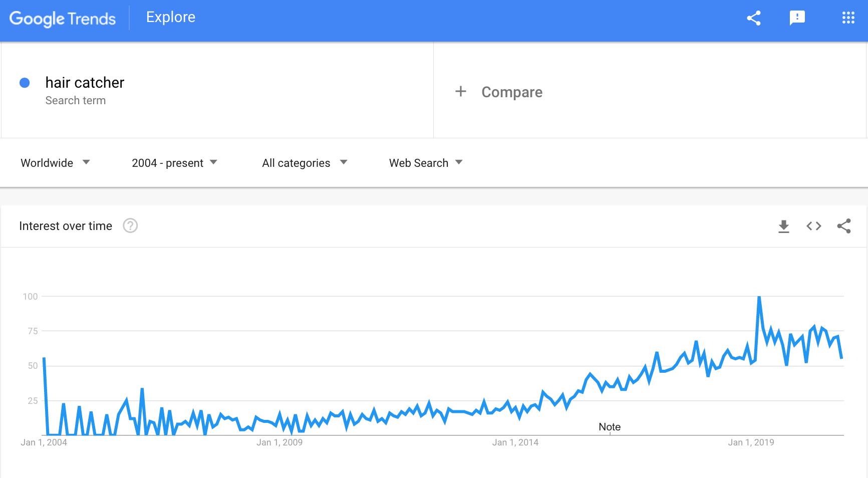Open the 2004 - present date dropdown
The height and width of the screenshot is (478, 868).
pyautogui.click(x=174, y=163)
